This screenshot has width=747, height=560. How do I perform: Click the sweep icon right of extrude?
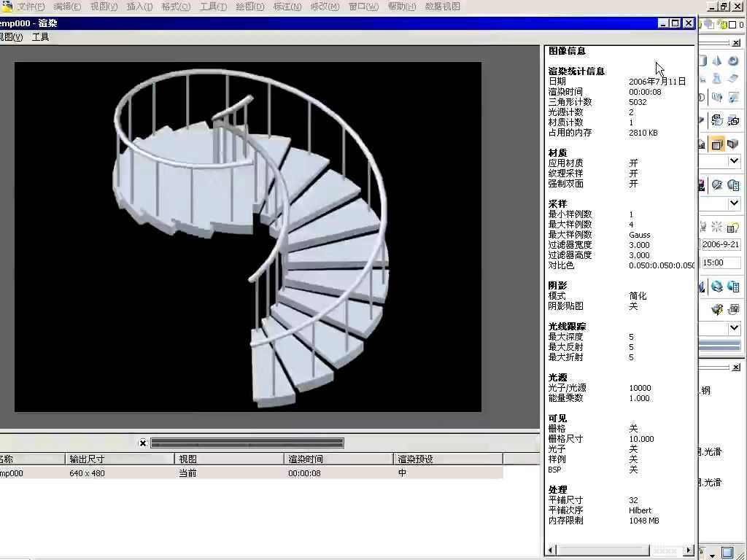tap(733, 98)
